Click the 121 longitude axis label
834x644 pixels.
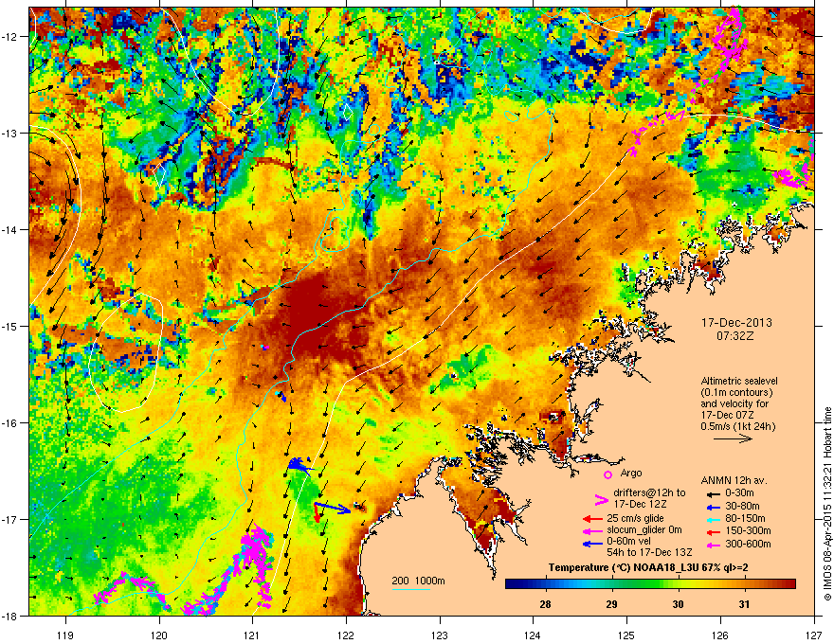[x=252, y=635]
